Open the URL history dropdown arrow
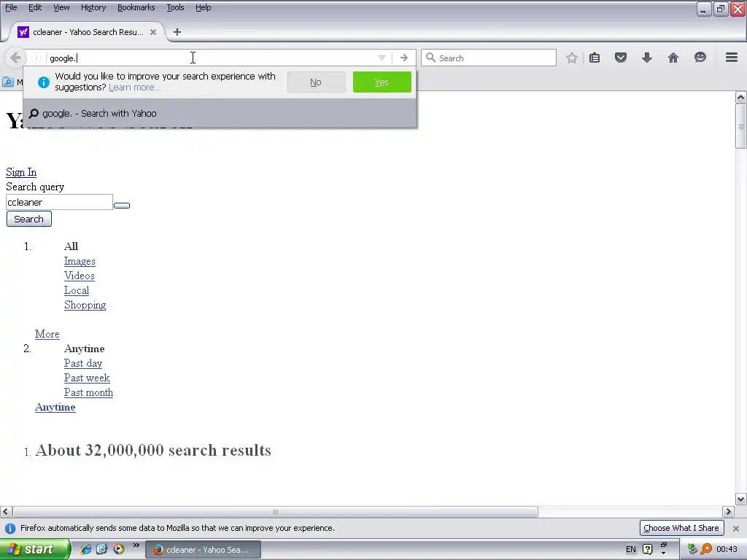 pyautogui.click(x=382, y=58)
